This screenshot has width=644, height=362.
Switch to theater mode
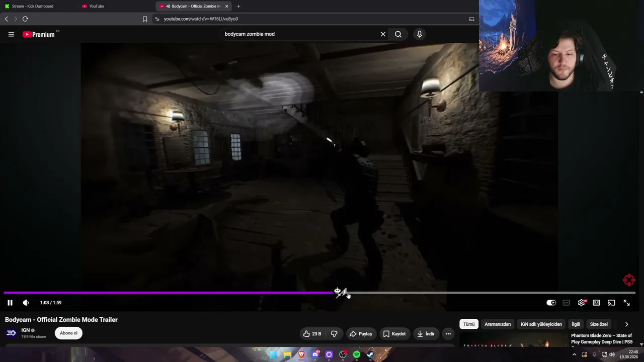[x=596, y=303]
